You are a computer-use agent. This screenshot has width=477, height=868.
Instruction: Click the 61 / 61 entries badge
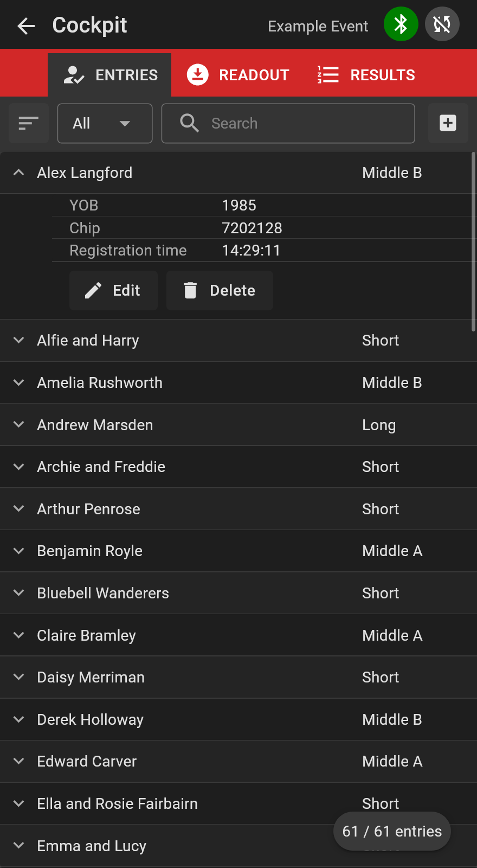392,831
